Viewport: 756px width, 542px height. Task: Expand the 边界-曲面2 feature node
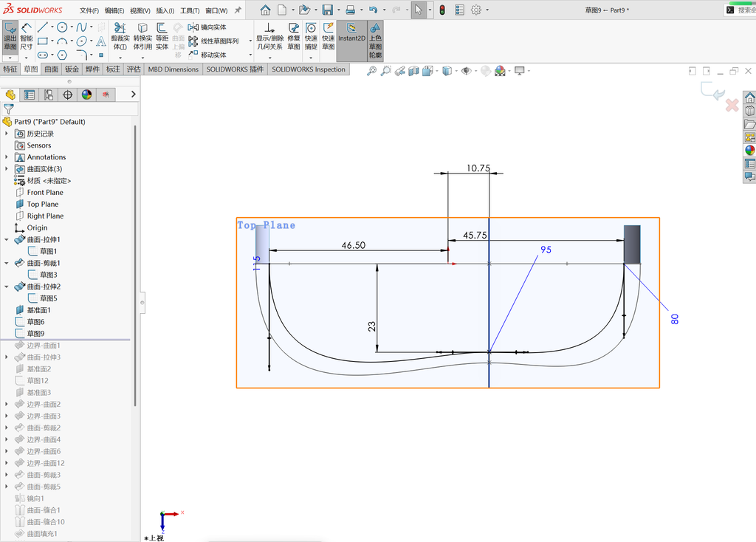tap(6, 404)
